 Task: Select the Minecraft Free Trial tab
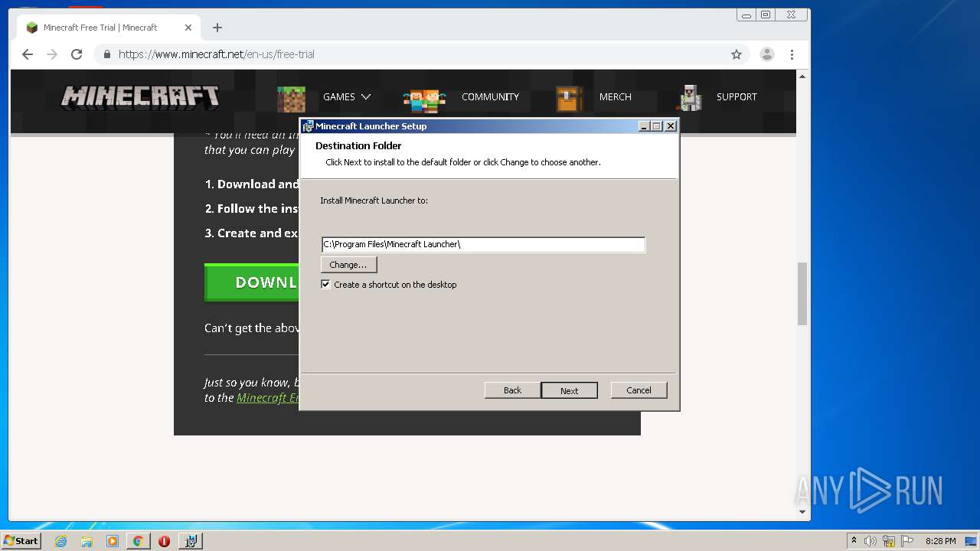(x=108, y=28)
